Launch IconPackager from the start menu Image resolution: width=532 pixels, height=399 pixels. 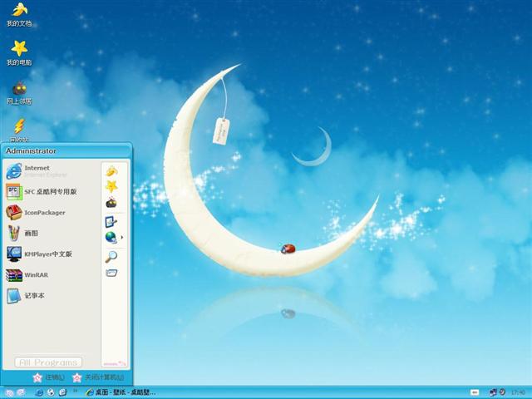(x=51, y=213)
